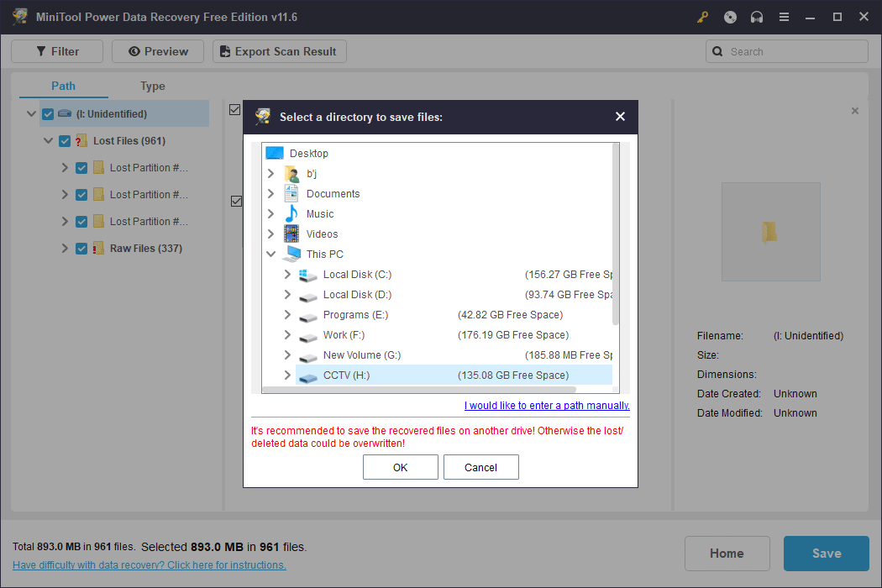This screenshot has height=588, width=882.
Task: Click the Work (F:) drive icon
Action: 307,337
